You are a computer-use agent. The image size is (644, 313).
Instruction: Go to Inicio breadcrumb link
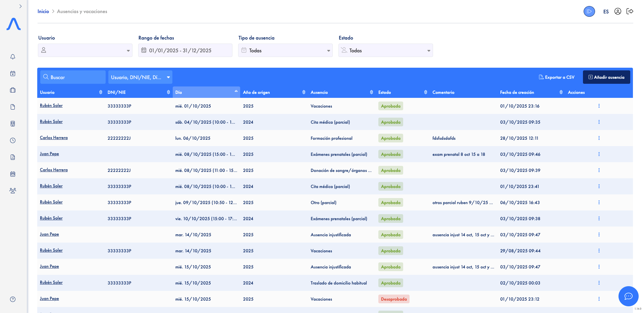[43, 11]
